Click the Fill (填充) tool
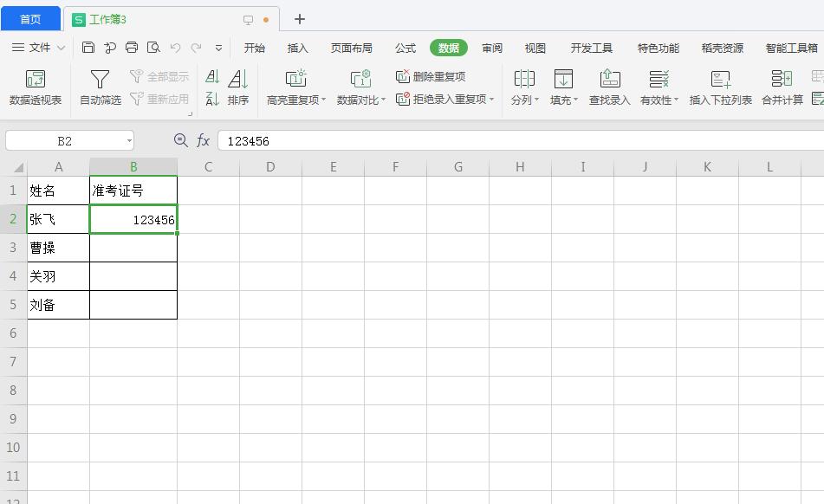 pos(563,87)
